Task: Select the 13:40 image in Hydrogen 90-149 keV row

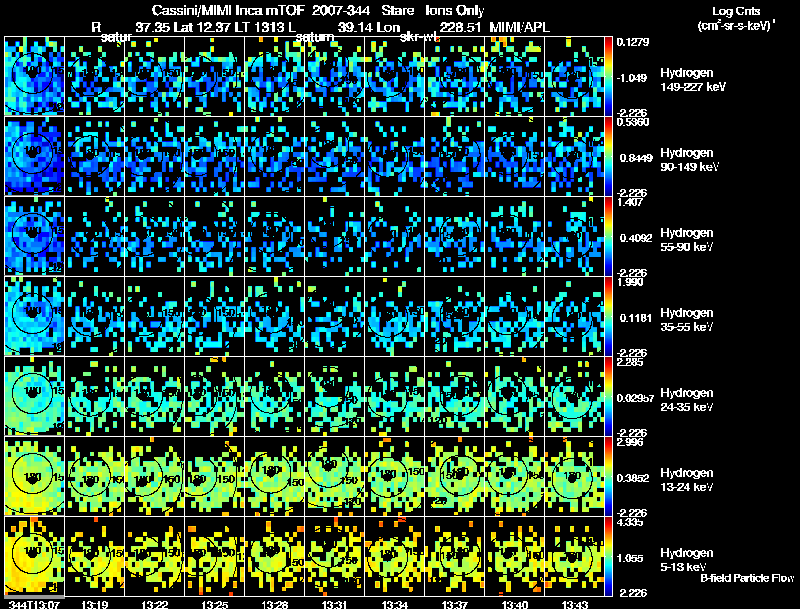Action: tap(514, 156)
